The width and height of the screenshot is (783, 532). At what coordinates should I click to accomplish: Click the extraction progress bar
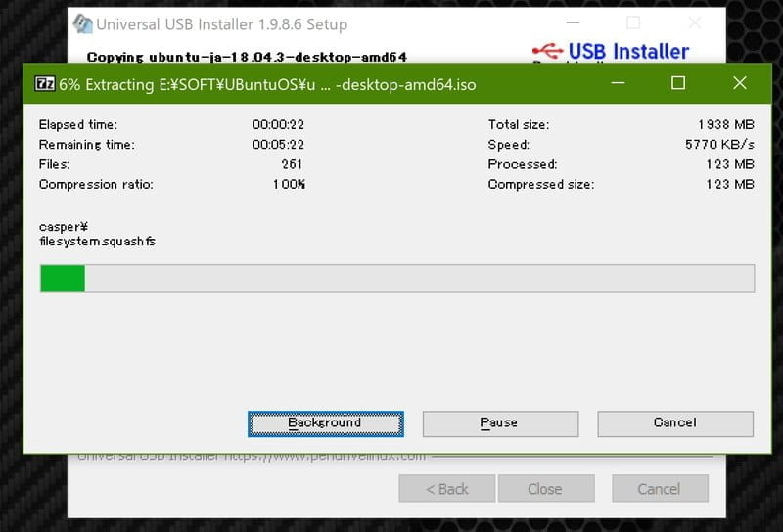click(397, 279)
